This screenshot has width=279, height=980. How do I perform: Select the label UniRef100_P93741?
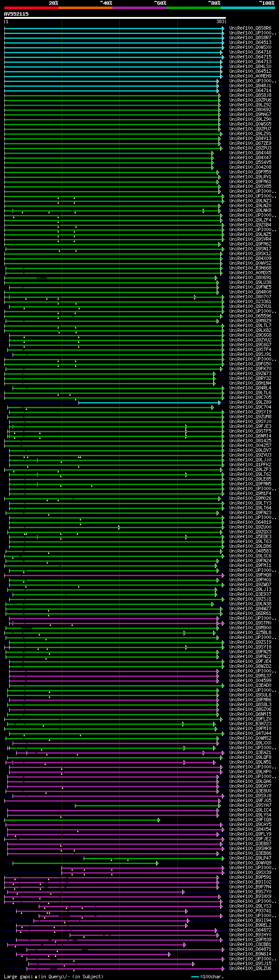(250, 911)
